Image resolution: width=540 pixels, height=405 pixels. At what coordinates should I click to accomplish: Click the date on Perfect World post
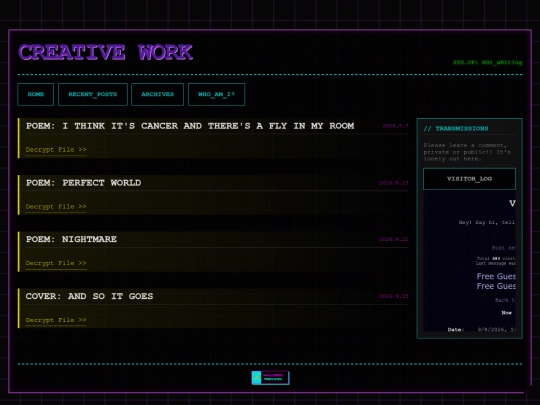[394, 183]
